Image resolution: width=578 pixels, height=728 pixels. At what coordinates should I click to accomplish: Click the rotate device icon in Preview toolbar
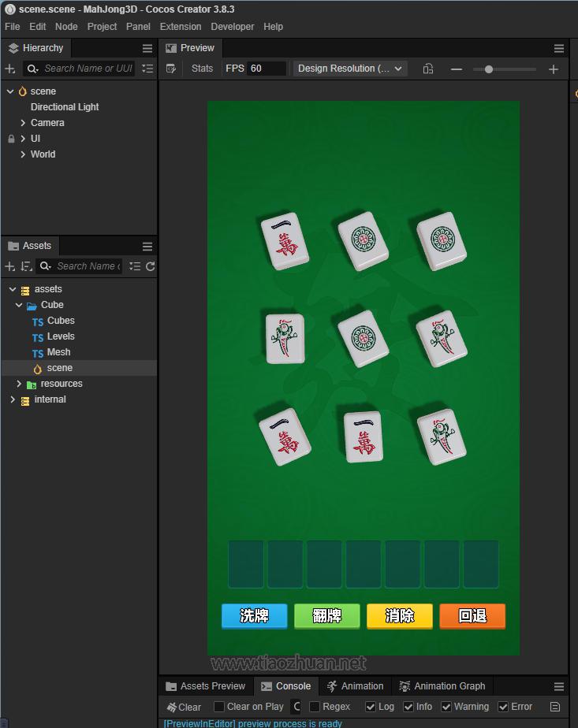pos(427,69)
